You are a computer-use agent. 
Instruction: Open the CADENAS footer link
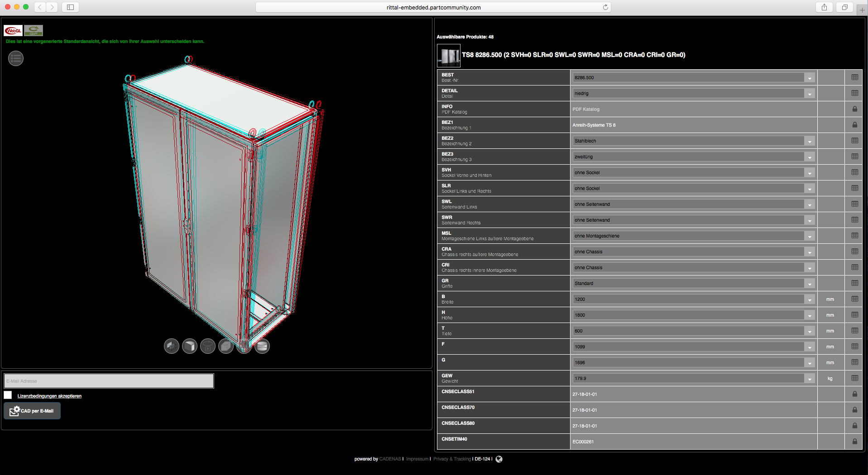pos(390,459)
